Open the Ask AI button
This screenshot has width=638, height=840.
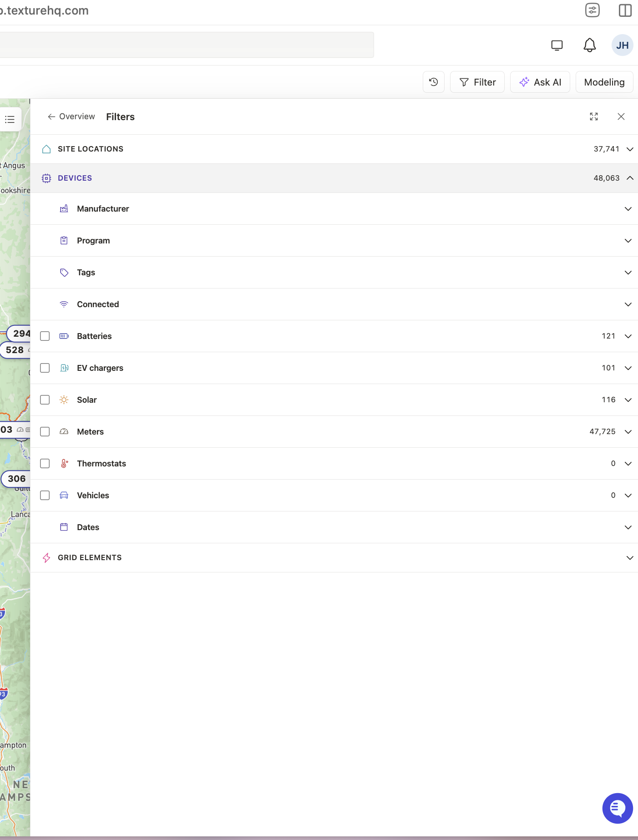[x=540, y=82]
